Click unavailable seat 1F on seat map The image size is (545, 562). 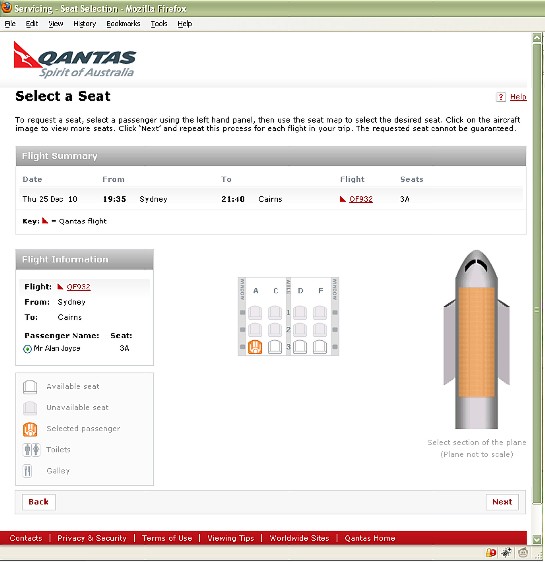point(320,313)
